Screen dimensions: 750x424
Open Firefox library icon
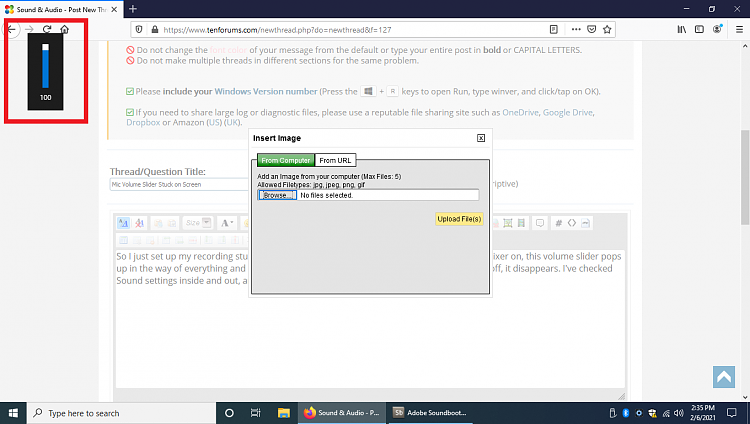pos(682,30)
